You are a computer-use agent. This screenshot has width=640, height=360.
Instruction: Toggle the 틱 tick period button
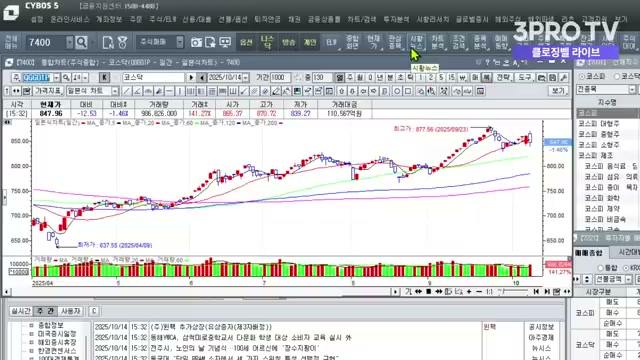[x=410, y=77]
